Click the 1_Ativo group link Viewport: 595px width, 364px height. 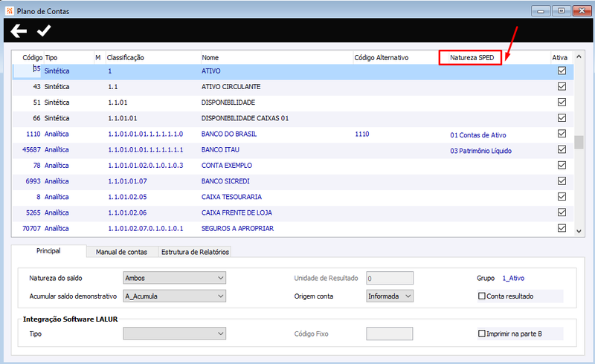[513, 278]
